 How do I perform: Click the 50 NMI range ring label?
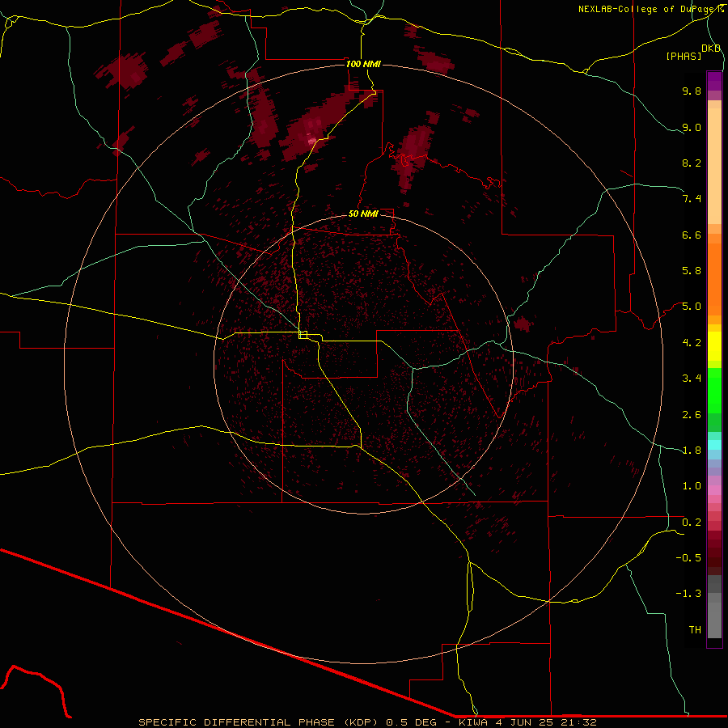363,214
